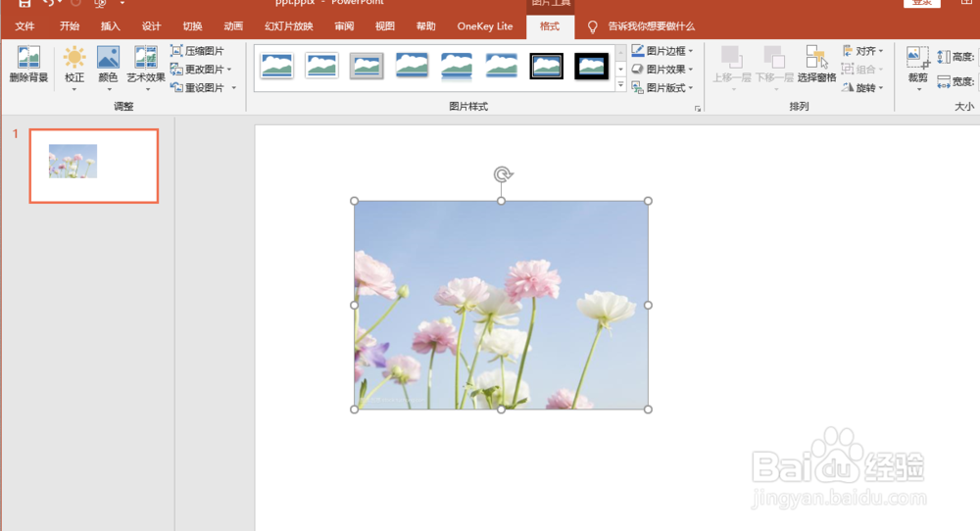Open the Color (颜色) picture icon
The width and height of the screenshot is (980, 531).
pos(108,58)
